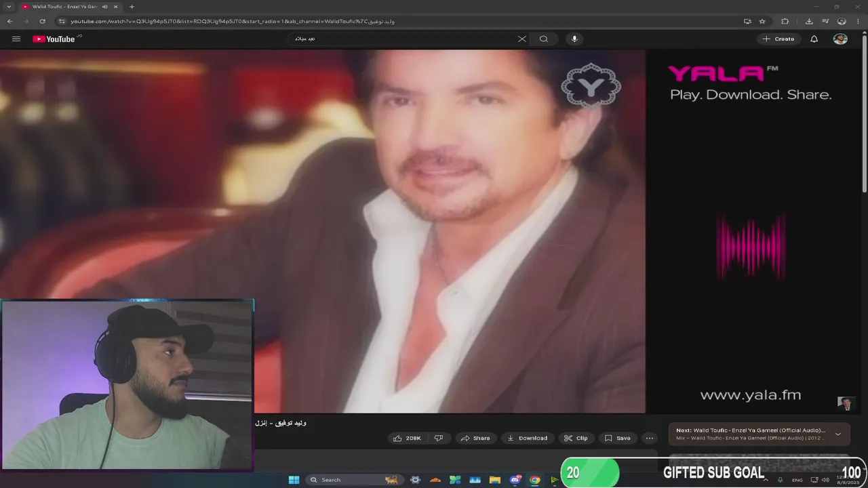
Task: Open a new browser tab
Action: click(x=132, y=7)
